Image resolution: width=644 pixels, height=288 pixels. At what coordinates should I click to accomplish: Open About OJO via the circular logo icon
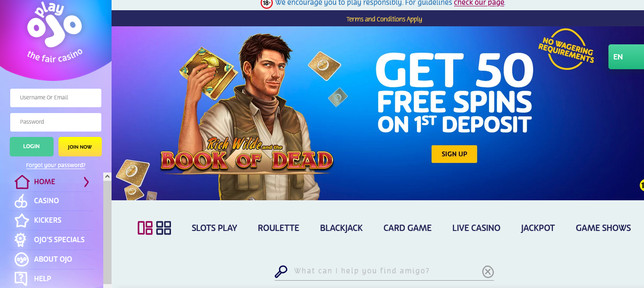tap(21, 259)
